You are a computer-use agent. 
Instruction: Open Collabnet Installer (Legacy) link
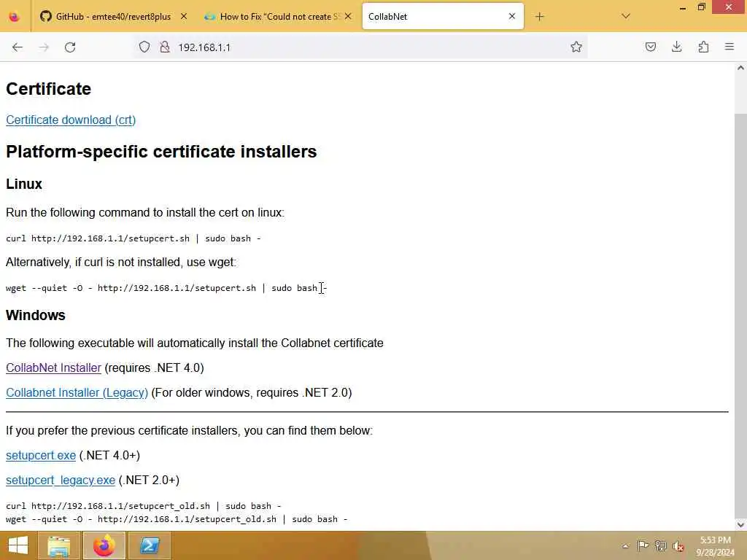[x=77, y=392]
